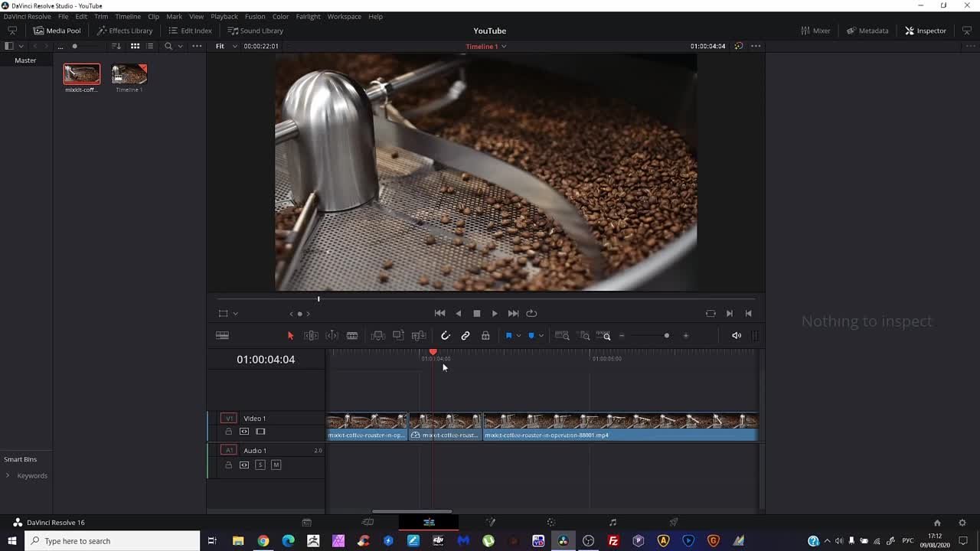The width and height of the screenshot is (980, 551).
Task: Click the Inspector button
Action: point(926,31)
